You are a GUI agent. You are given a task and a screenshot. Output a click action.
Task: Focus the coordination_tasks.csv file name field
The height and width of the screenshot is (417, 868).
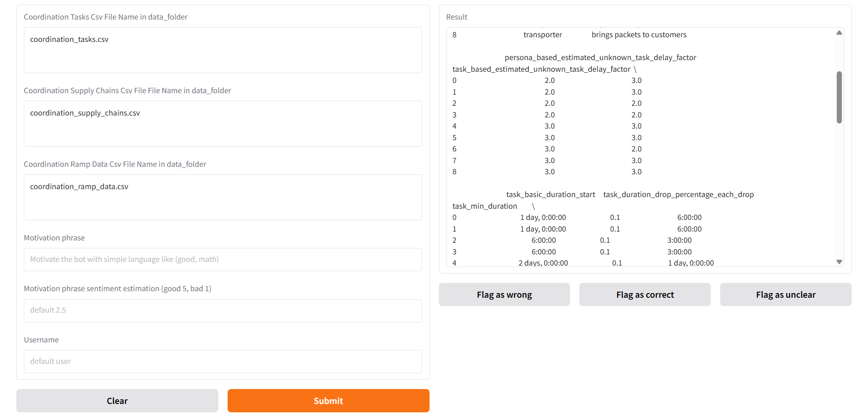[x=223, y=50]
